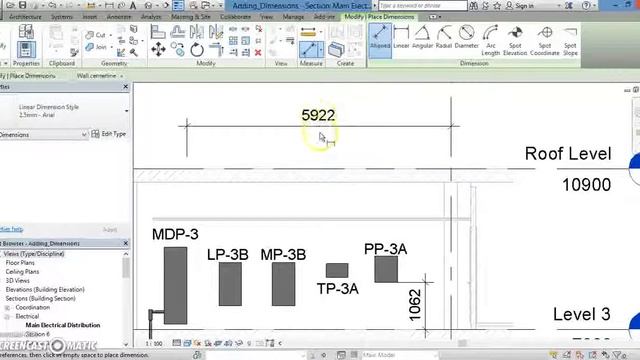Pick the Diameter dimension tool

point(466,37)
